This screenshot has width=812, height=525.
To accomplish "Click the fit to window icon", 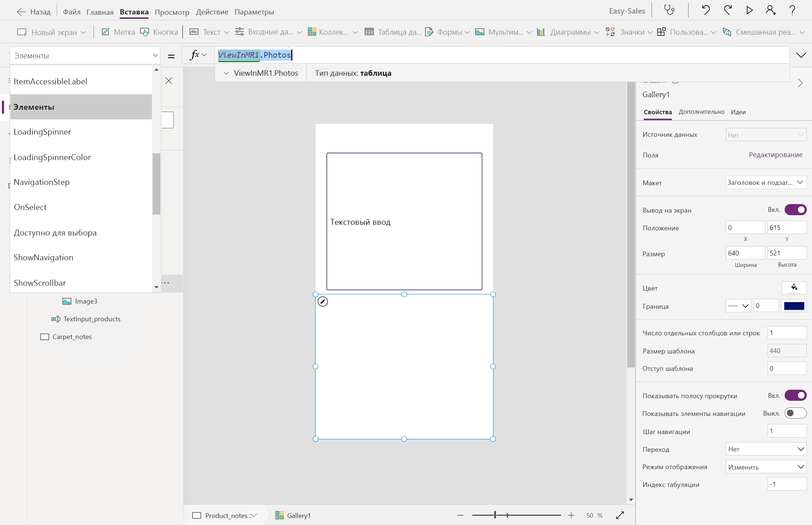I will pyautogui.click(x=620, y=515).
